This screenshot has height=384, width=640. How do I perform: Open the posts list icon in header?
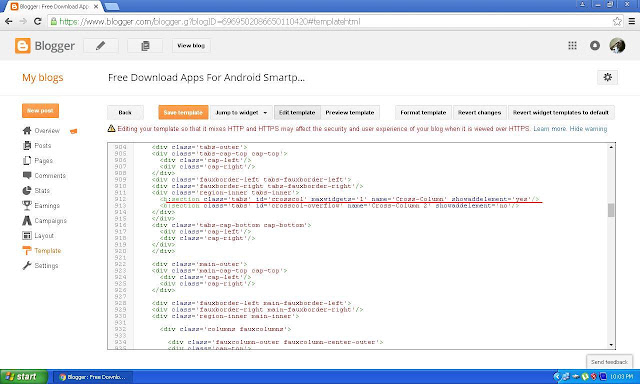tap(145, 46)
